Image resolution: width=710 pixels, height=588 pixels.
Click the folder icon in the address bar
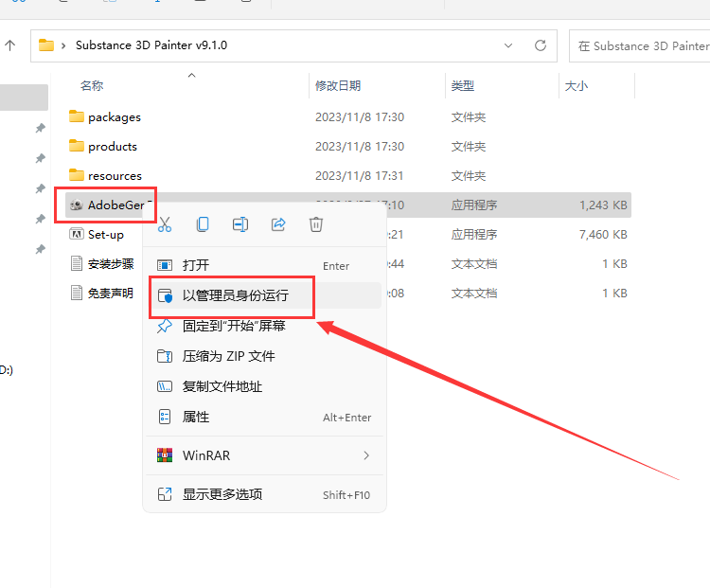pos(46,45)
